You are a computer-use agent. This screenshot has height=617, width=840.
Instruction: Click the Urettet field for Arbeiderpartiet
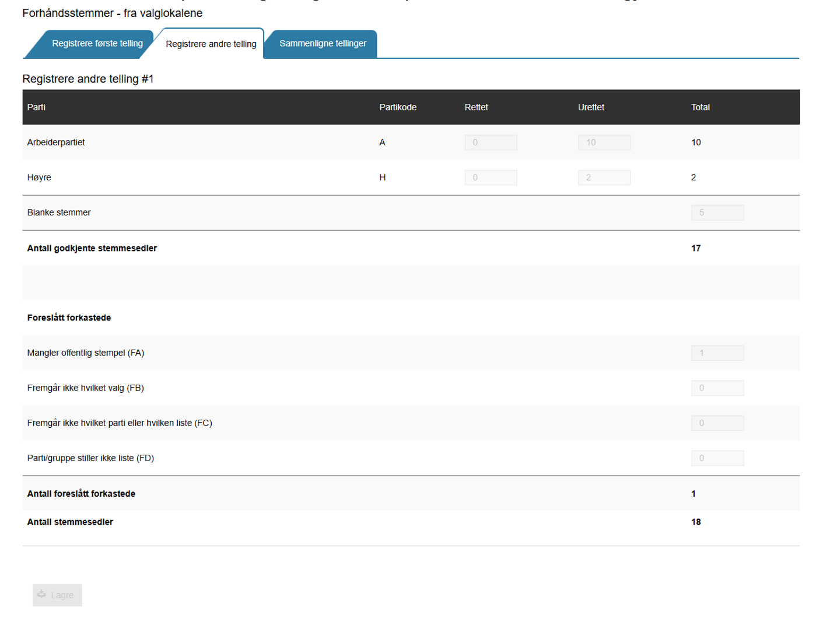click(604, 142)
